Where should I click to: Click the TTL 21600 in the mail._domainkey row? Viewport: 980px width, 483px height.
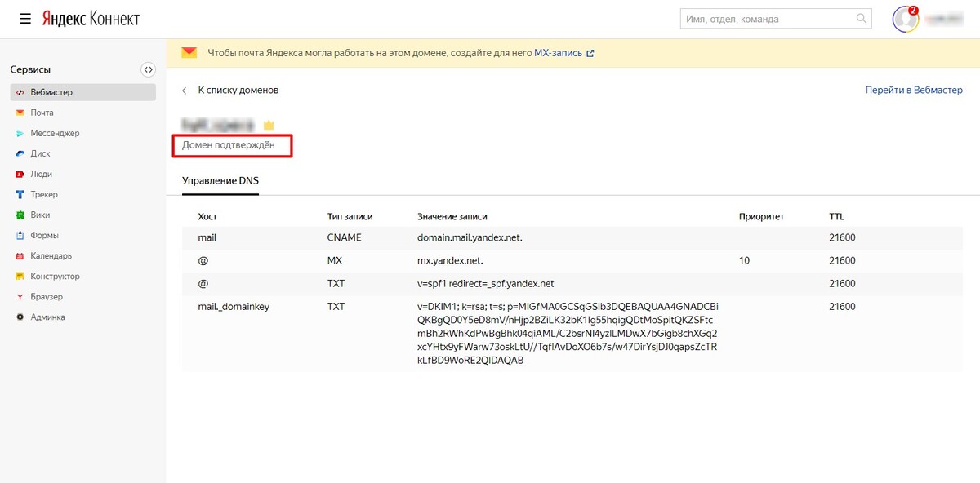pos(842,307)
